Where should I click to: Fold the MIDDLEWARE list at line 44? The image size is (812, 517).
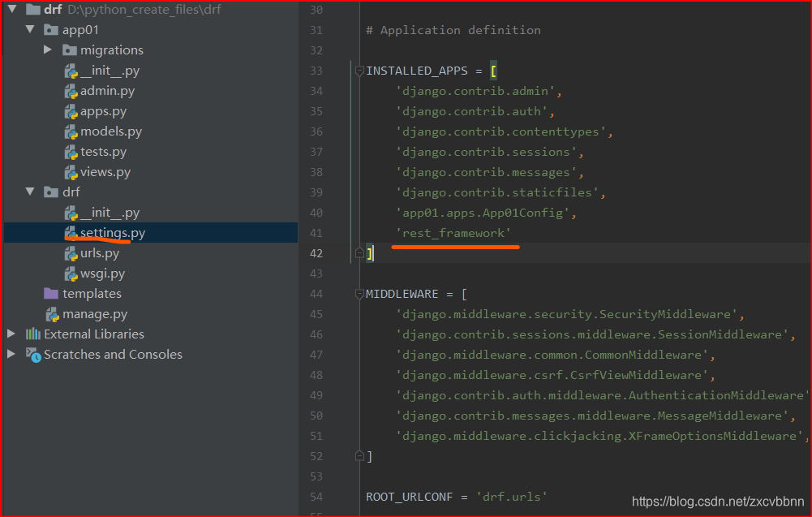click(359, 294)
